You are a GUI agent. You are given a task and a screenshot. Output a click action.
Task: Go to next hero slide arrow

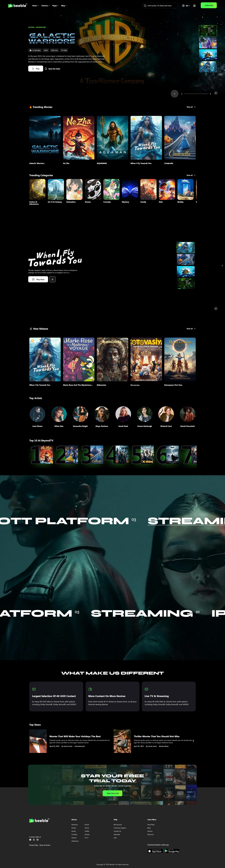(x=174, y=94)
